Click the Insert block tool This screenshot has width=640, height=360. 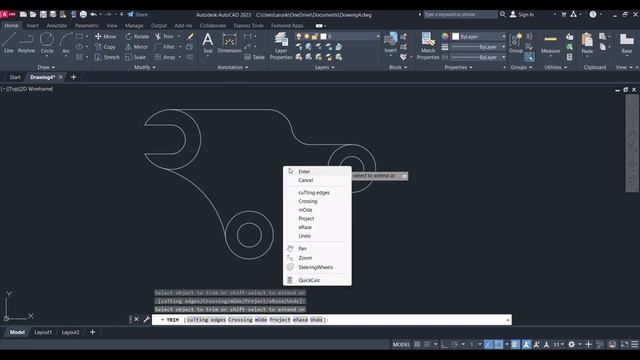(x=390, y=43)
